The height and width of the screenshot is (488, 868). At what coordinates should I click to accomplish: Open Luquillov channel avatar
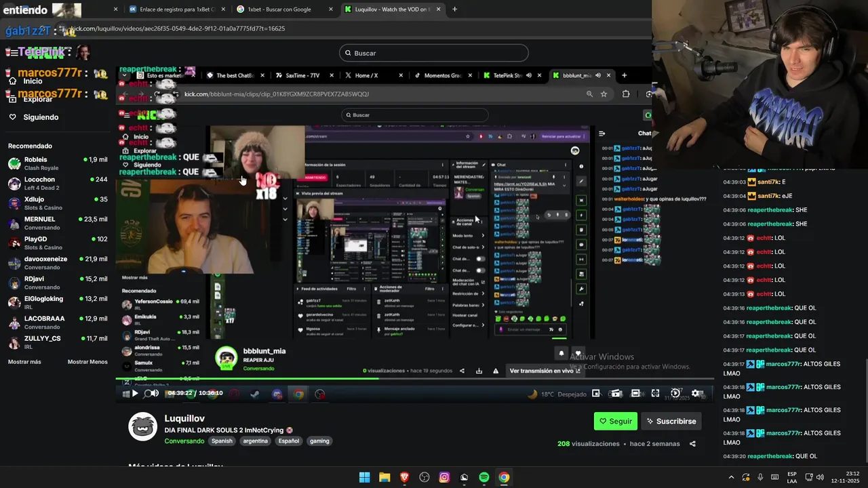(143, 427)
